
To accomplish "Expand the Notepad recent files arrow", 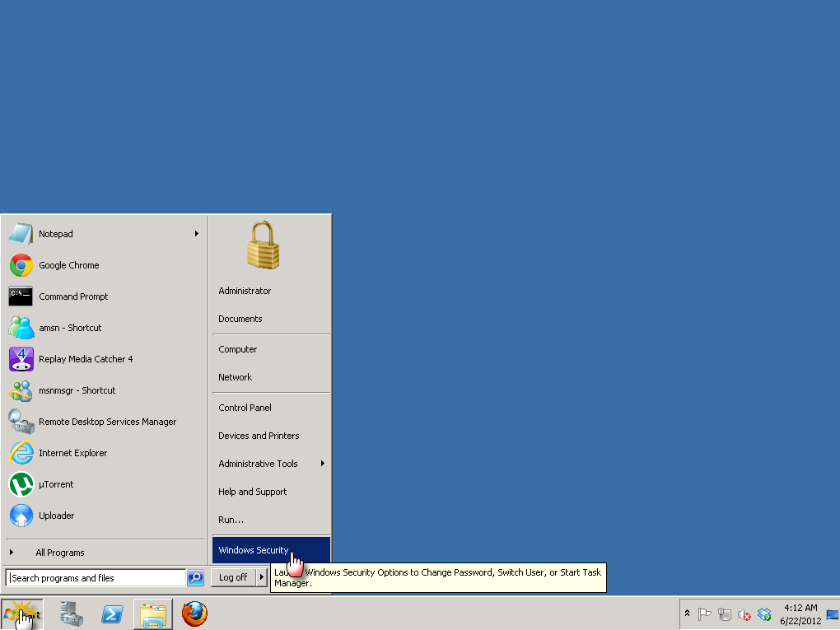I will (x=197, y=234).
